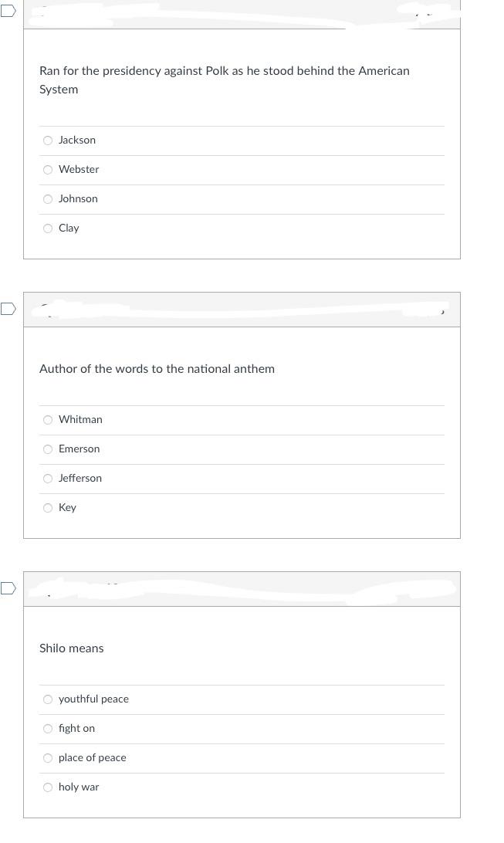Image resolution: width=504 pixels, height=843 pixels.
Task: Click the header bar above the anthem question
Action: pos(242,310)
